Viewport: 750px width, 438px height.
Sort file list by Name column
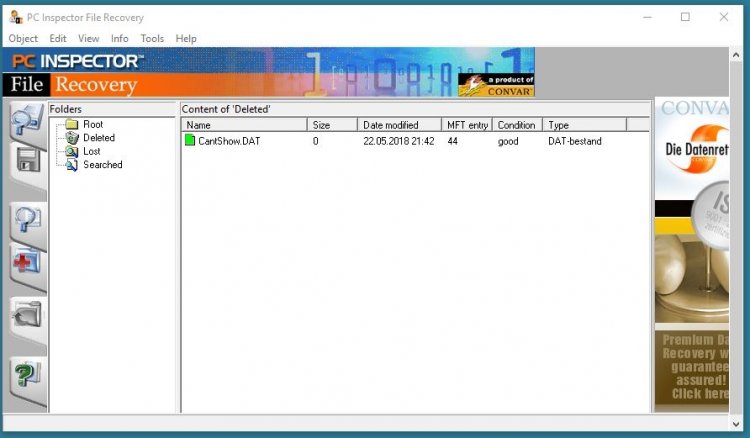coord(243,125)
